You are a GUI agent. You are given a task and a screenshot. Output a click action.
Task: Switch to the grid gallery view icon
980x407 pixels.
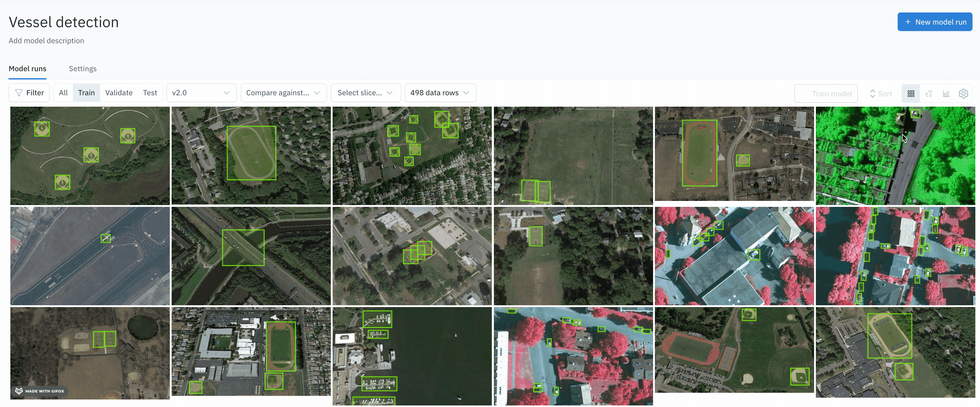click(x=911, y=93)
